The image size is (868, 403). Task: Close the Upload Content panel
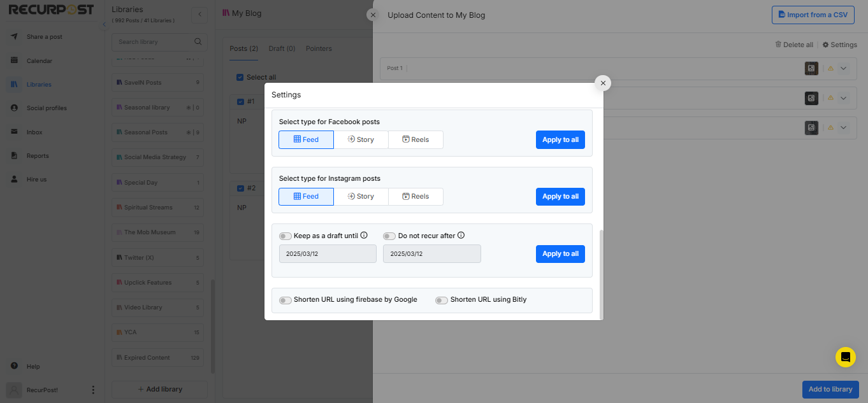[x=373, y=14]
